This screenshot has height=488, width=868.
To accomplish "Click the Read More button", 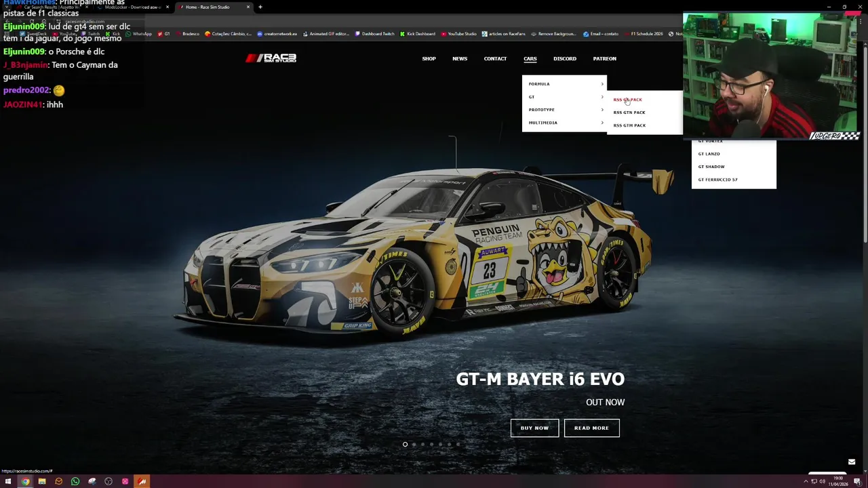I will pos(591,428).
